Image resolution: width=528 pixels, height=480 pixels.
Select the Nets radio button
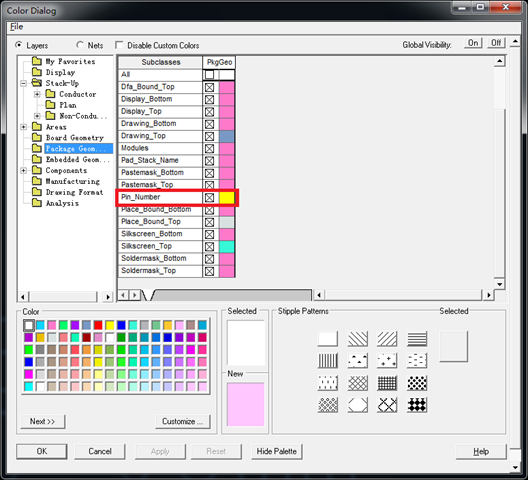point(80,45)
